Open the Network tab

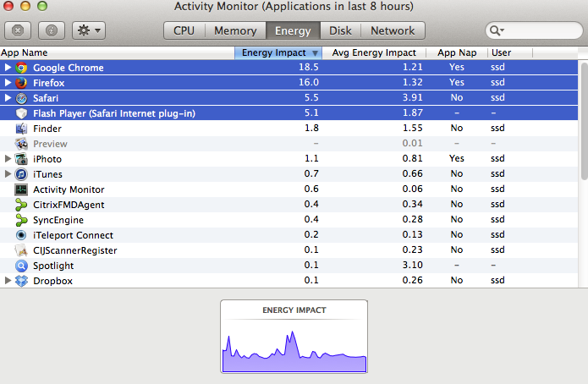(393, 30)
